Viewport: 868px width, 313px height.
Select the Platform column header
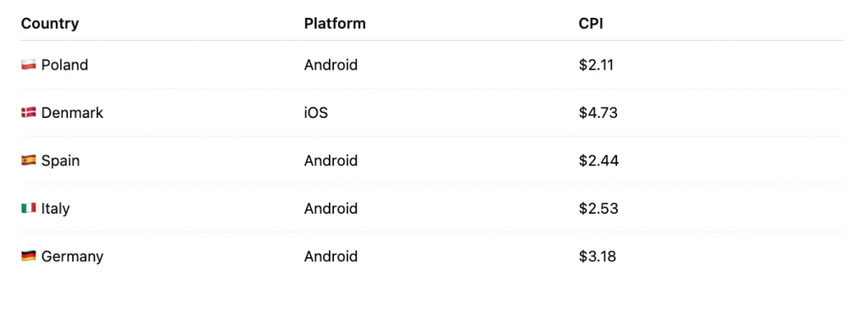click(335, 24)
